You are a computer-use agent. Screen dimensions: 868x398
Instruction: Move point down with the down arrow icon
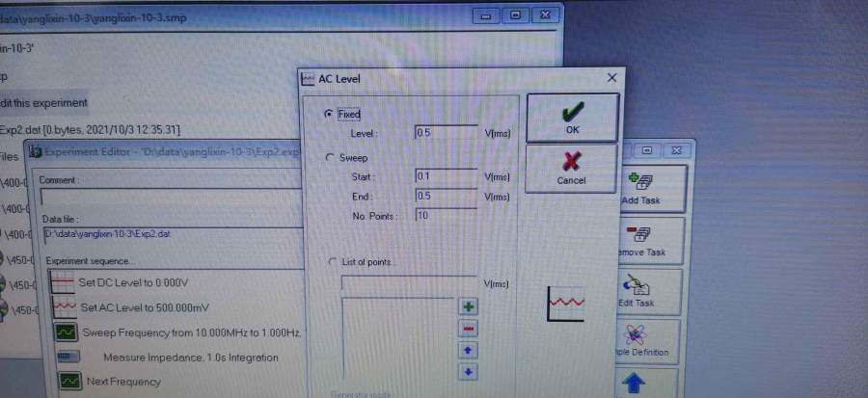[469, 372]
